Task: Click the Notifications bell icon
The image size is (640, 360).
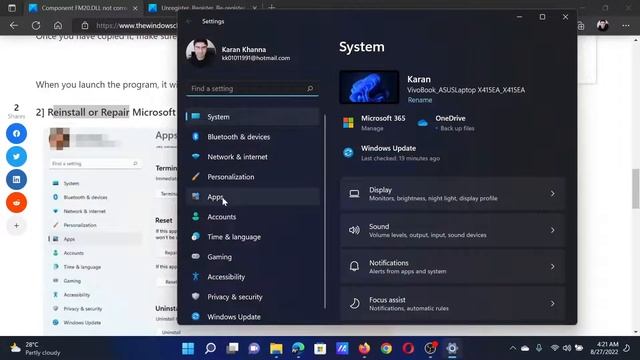Action: coord(354,267)
